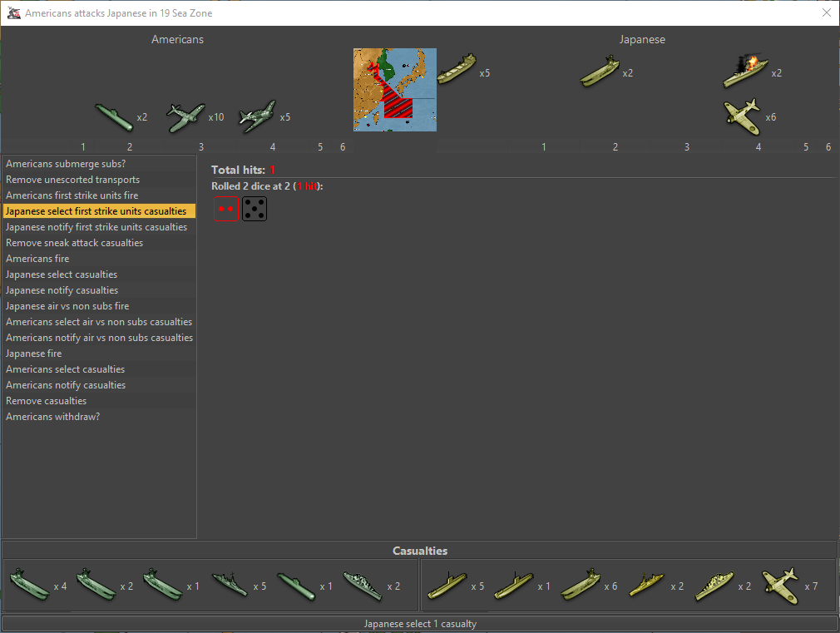Click the 'Americans' side heading

coord(177,39)
